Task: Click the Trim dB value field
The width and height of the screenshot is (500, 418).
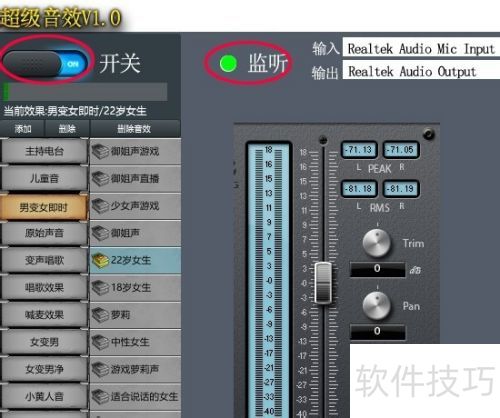Action: pos(378,269)
